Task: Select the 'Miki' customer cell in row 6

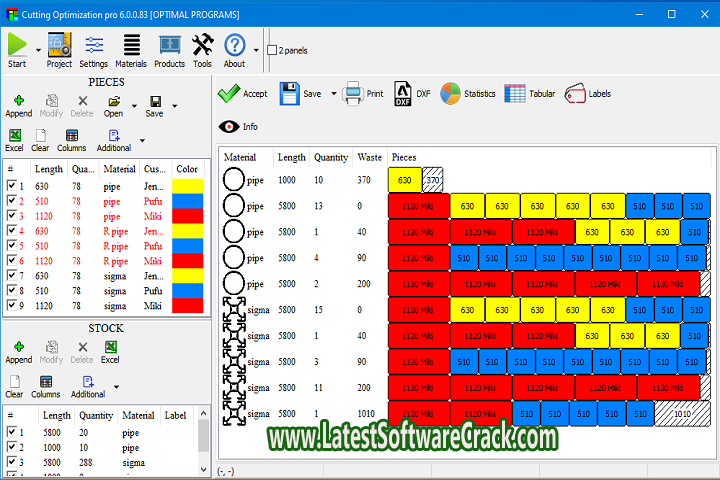Action: tap(152, 261)
